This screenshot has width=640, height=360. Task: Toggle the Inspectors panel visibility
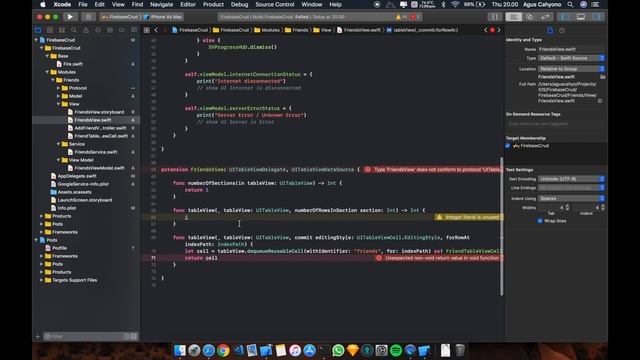click(596, 17)
